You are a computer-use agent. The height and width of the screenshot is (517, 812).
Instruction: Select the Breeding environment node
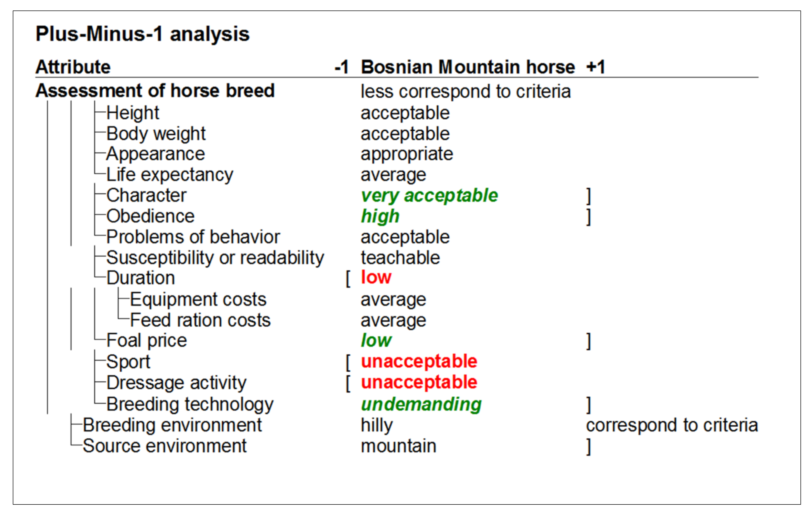(x=172, y=425)
